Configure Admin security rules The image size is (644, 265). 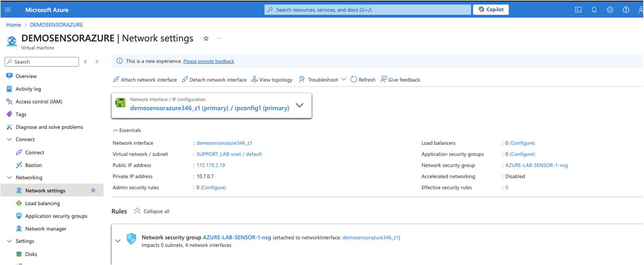click(213, 188)
